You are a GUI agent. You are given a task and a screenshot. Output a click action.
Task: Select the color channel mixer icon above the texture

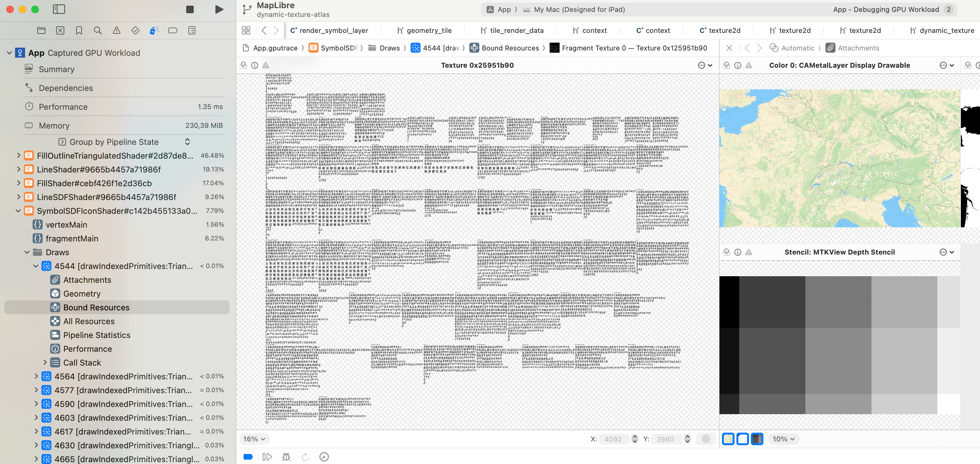point(244,65)
